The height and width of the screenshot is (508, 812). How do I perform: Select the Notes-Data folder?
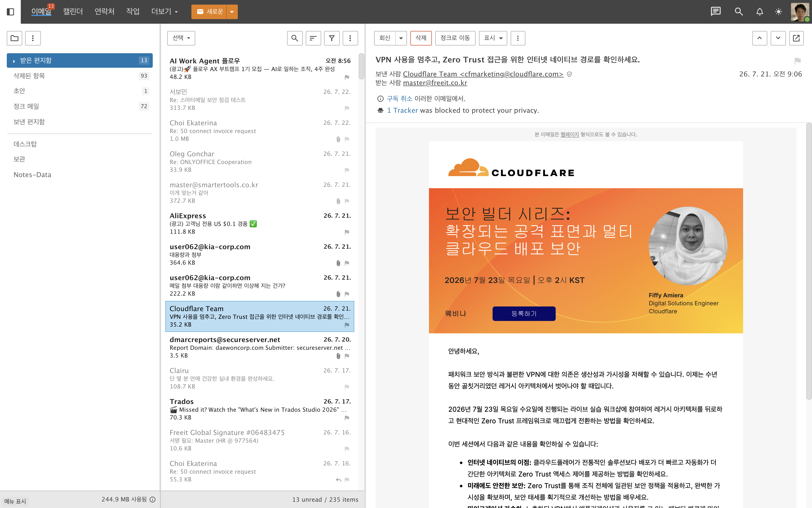point(80,175)
